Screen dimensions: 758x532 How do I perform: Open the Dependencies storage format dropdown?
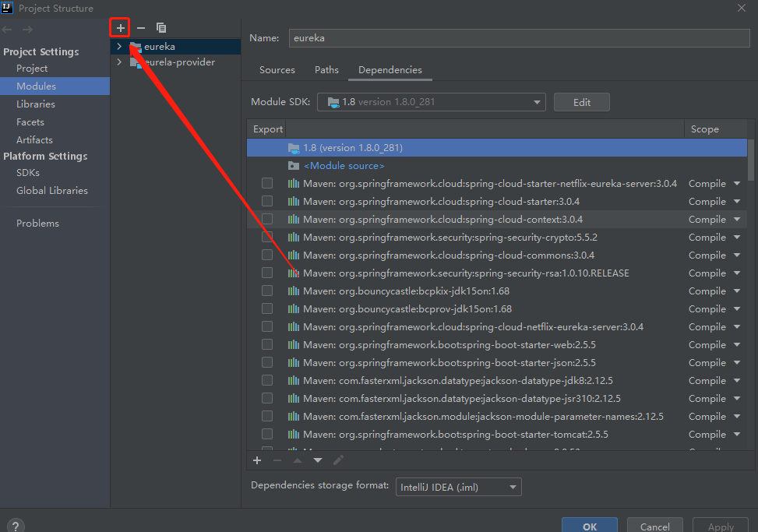tap(458, 487)
